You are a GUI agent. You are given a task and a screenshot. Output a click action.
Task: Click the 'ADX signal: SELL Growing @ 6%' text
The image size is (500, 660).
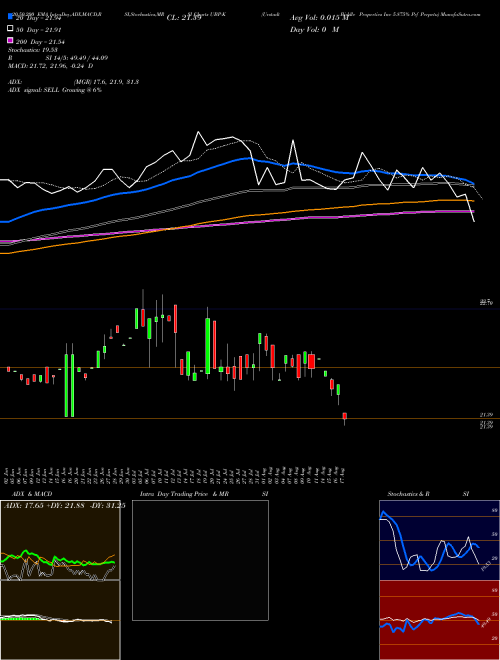pyautogui.click(x=55, y=90)
